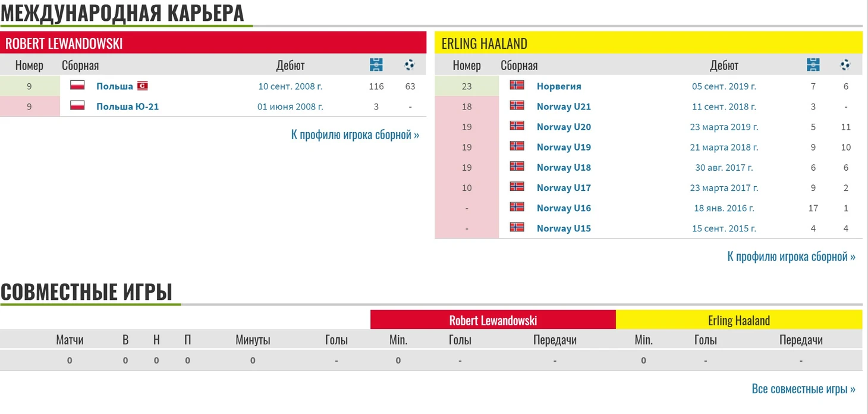Click the Norway flag beside Norway U17
Image resolution: width=868 pixels, height=414 pixels.
tap(517, 186)
